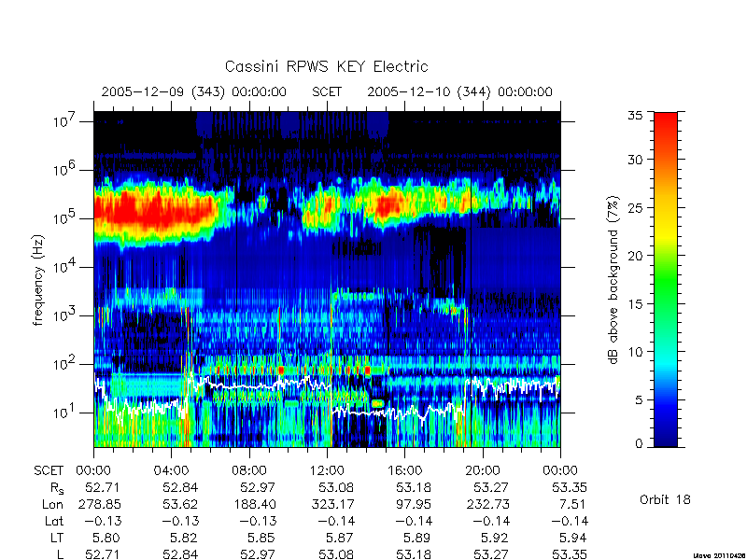This screenshot has height=560, width=747.
Task: Click the Lat value '-0.13' under 00:00
Action: point(103,522)
